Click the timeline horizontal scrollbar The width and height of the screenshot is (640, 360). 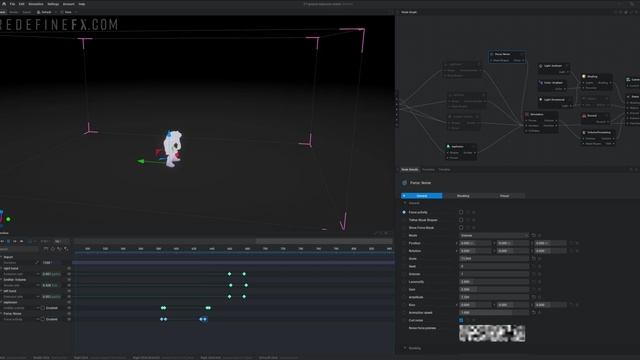pyautogui.click(x=324, y=241)
